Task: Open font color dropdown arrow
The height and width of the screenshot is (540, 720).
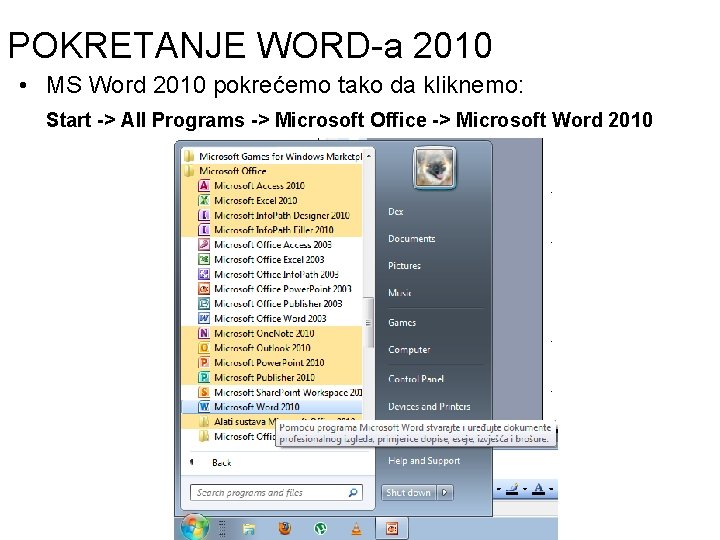Action: (551, 489)
